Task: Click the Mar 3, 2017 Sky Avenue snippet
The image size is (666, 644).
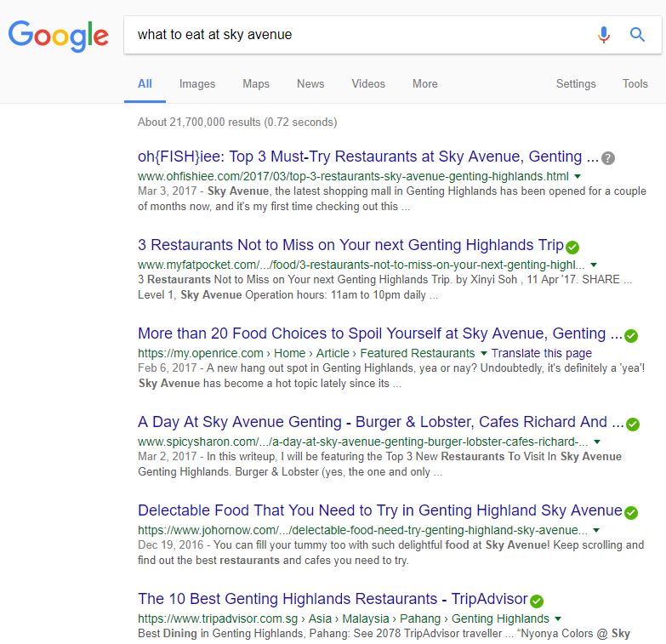Action: [x=392, y=199]
